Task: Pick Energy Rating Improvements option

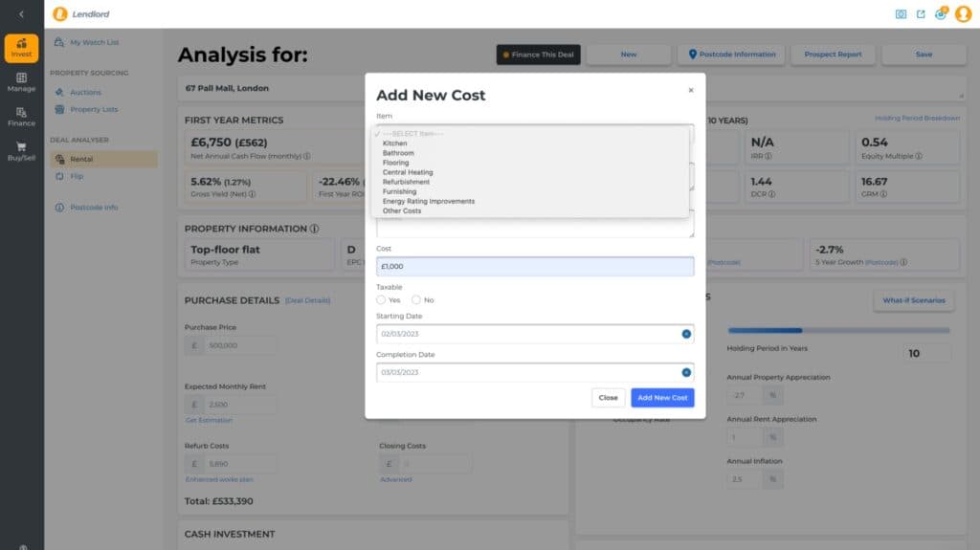Action: [429, 201]
